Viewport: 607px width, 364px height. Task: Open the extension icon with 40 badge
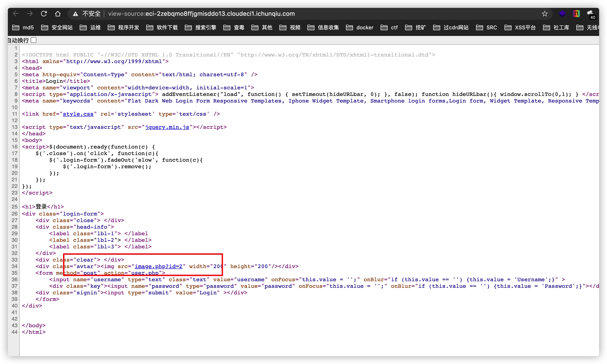coord(590,14)
